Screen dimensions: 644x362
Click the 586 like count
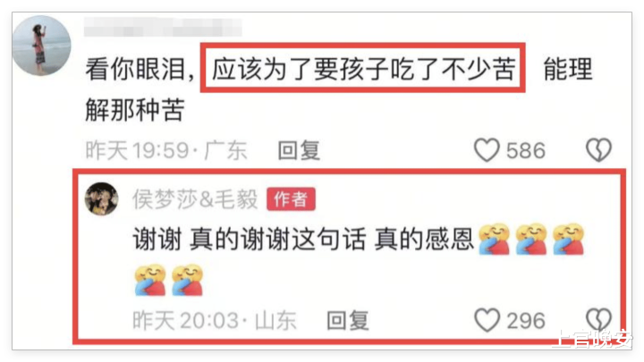pyautogui.click(x=526, y=151)
